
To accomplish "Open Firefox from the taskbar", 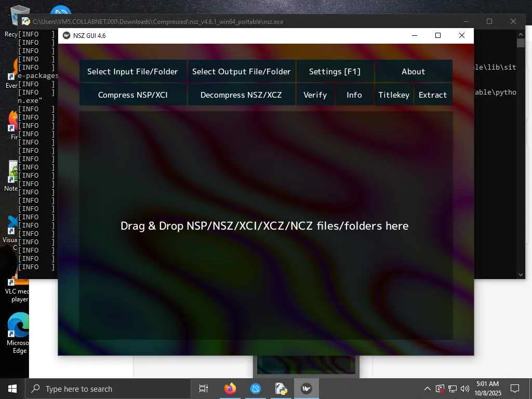I will point(230,389).
